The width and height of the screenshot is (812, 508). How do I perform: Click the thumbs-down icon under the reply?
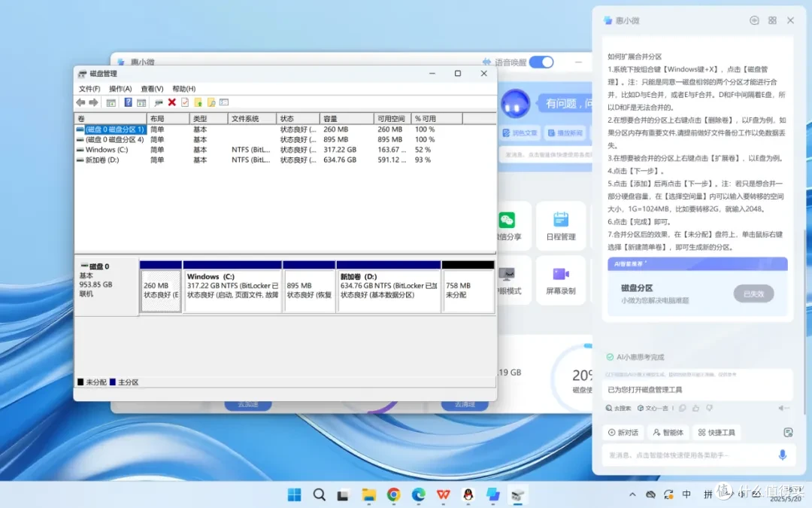click(x=710, y=408)
